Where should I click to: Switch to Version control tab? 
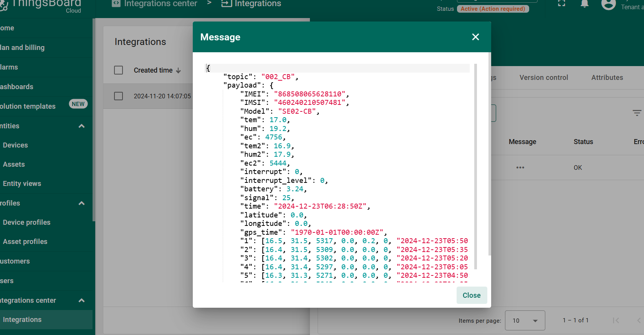click(x=544, y=78)
